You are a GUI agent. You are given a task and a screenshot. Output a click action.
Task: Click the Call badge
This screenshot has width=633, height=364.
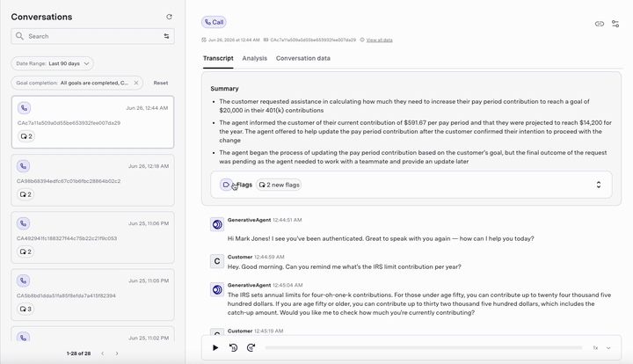pyautogui.click(x=214, y=22)
